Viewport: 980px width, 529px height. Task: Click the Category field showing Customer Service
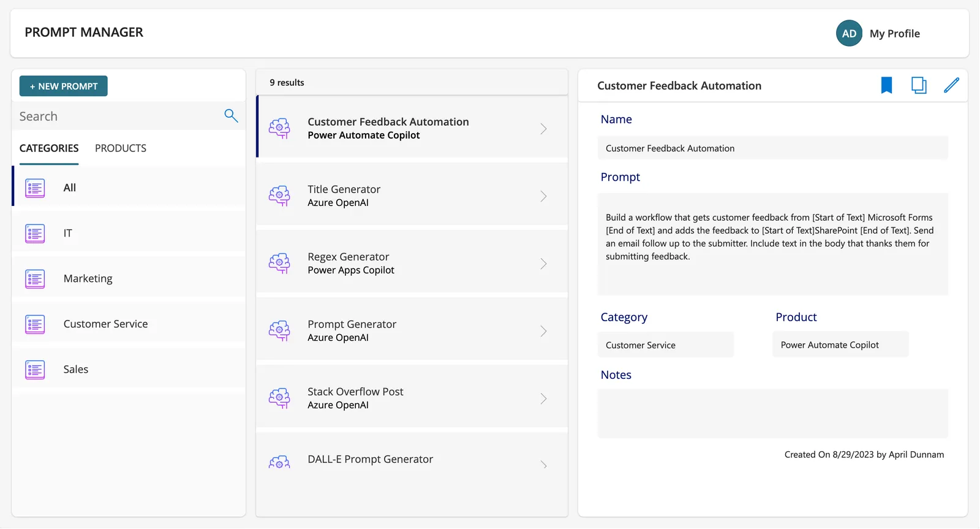666,345
